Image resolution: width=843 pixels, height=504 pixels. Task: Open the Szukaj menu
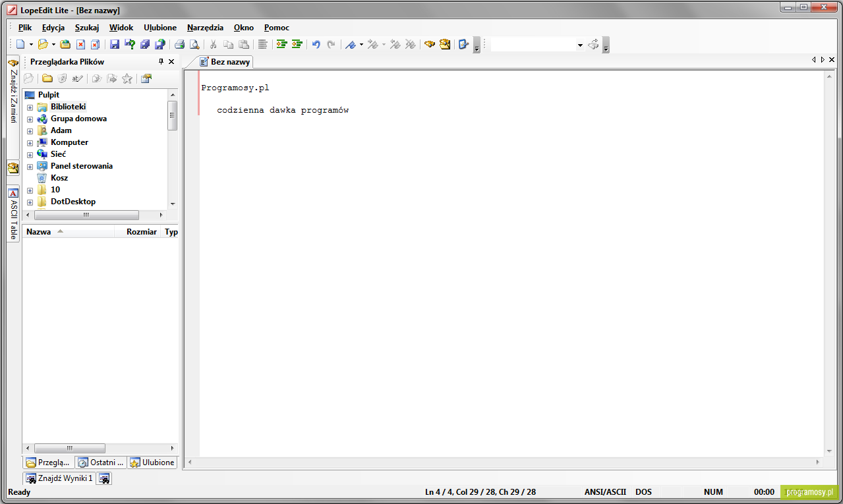click(87, 28)
